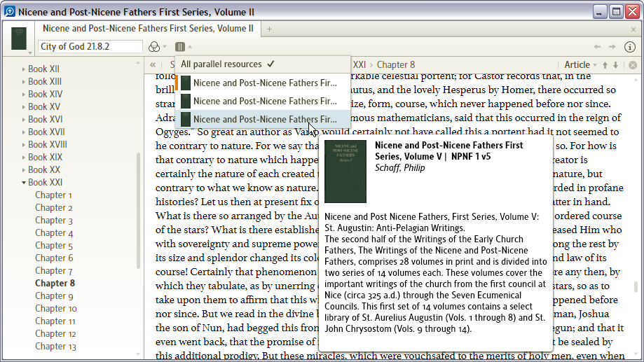Open the book cover panel menu arrow

29,53
